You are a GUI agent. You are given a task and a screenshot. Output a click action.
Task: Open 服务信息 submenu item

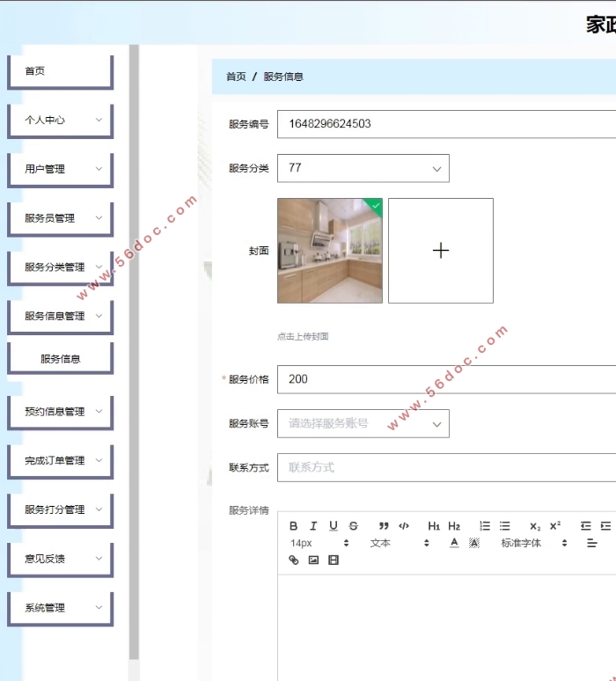point(61,359)
